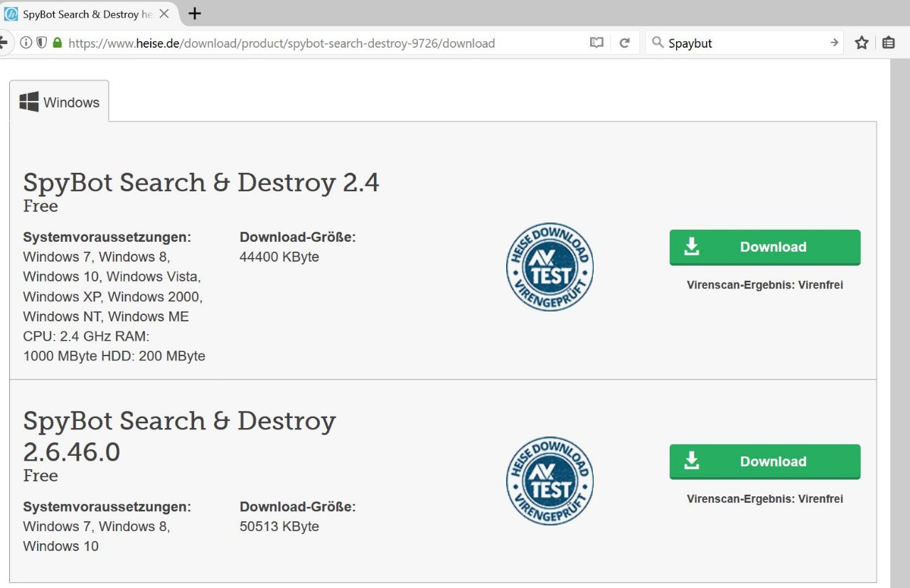
Task: Click the Free label under SpyBot 2.4
Action: (x=41, y=206)
